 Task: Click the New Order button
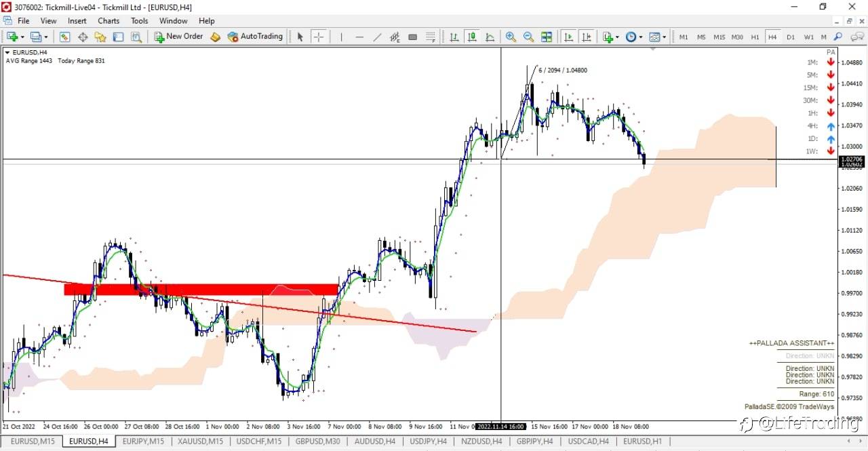coord(178,37)
